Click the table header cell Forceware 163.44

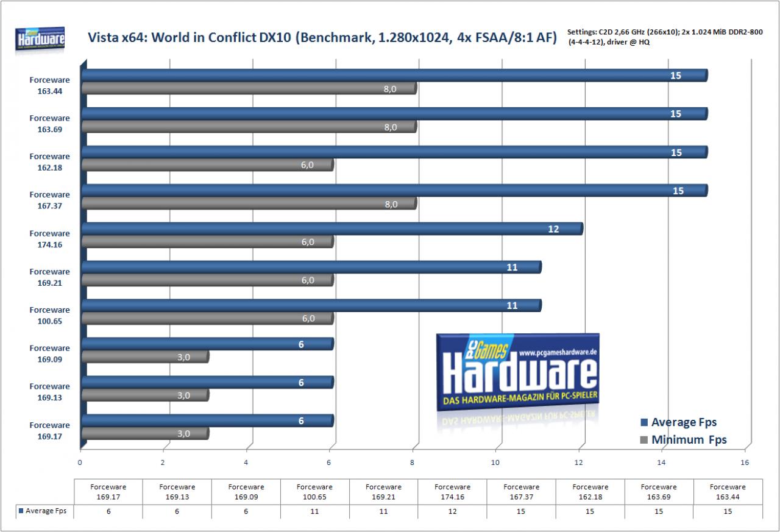click(x=728, y=491)
